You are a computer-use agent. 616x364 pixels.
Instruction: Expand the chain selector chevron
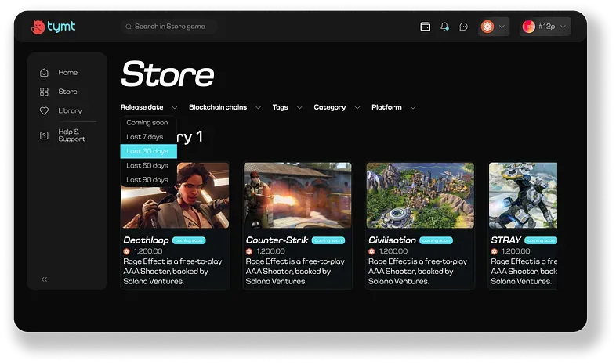[502, 27]
